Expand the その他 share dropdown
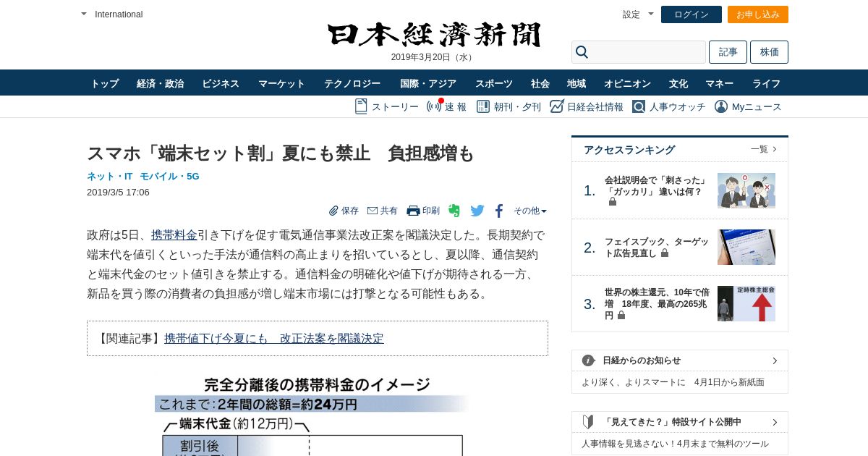 tap(530, 211)
